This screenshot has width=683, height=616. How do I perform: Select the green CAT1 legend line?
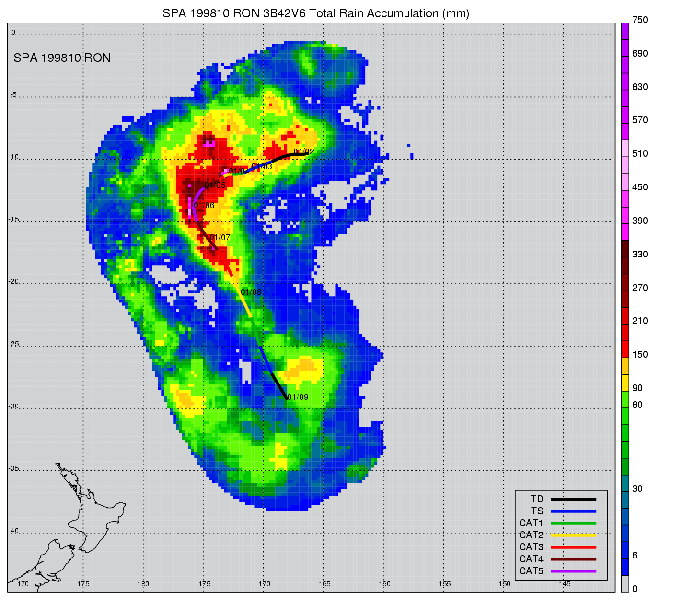click(x=573, y=523)
